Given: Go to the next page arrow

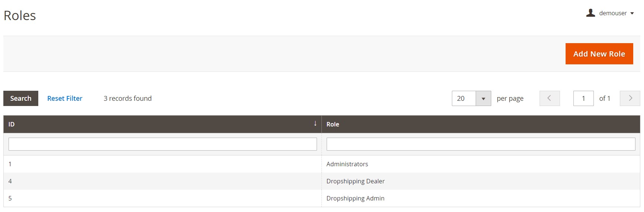Looking at the screenshot, I should click(630, 99).
